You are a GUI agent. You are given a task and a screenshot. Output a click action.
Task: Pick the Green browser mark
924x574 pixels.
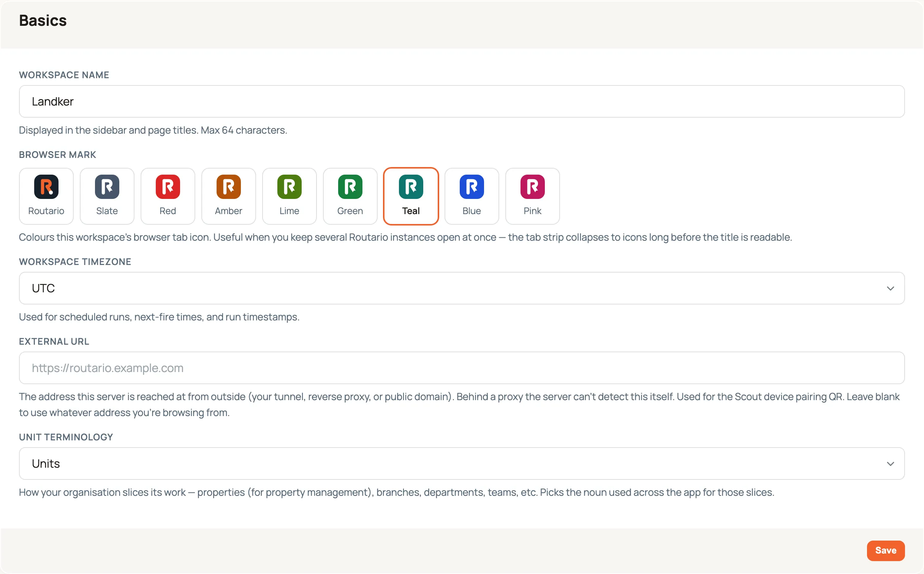click(350, 196)
